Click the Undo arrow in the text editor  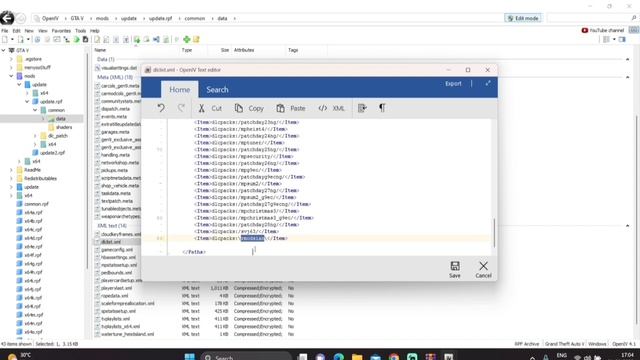click(161, 108)
